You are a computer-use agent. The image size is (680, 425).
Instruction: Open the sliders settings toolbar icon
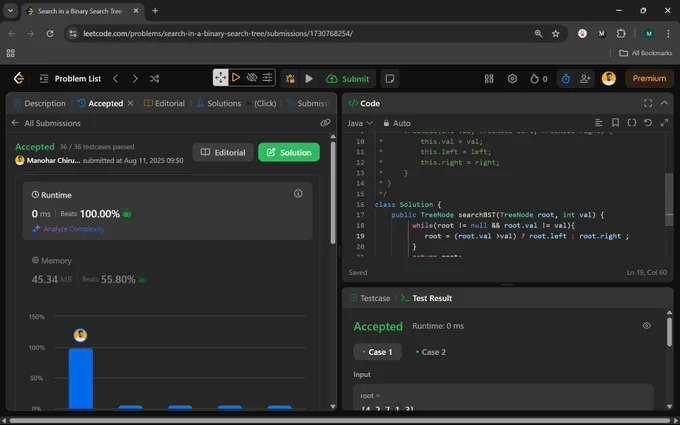pos(268,78)
